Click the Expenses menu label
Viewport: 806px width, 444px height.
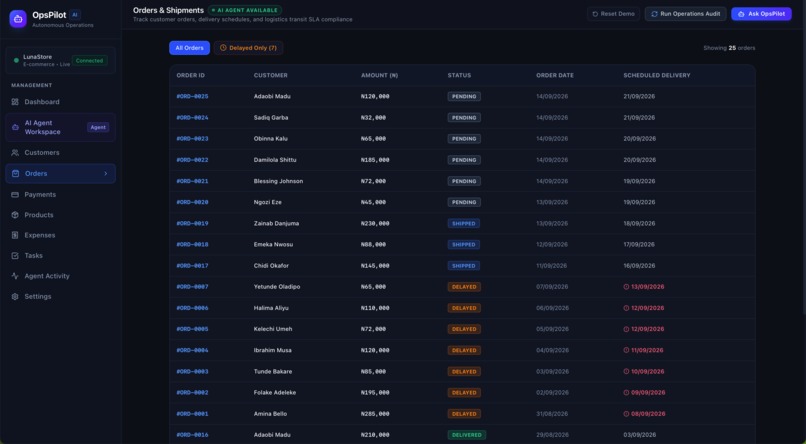point(40,235)
